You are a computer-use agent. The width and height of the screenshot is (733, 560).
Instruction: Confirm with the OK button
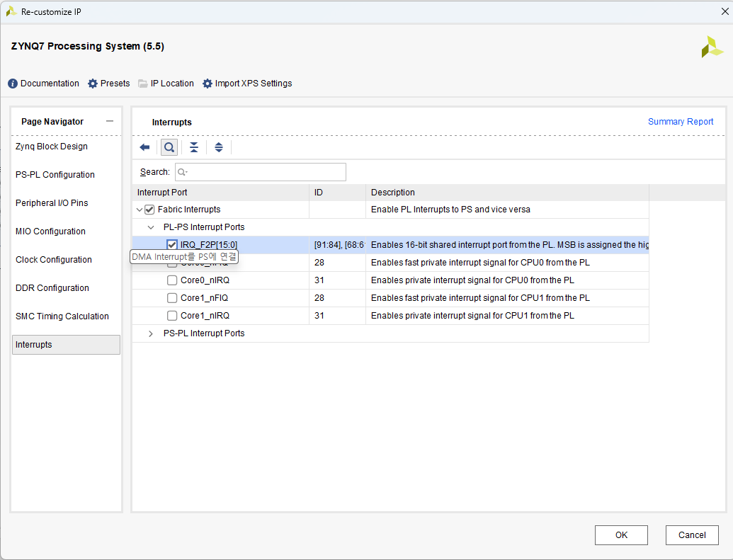[x=621, y=535]
